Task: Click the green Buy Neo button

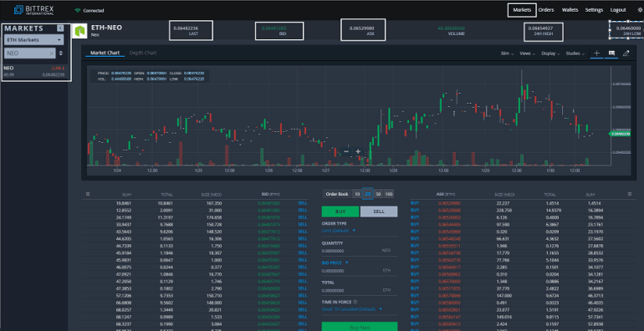Action: [x=360, y=327]
